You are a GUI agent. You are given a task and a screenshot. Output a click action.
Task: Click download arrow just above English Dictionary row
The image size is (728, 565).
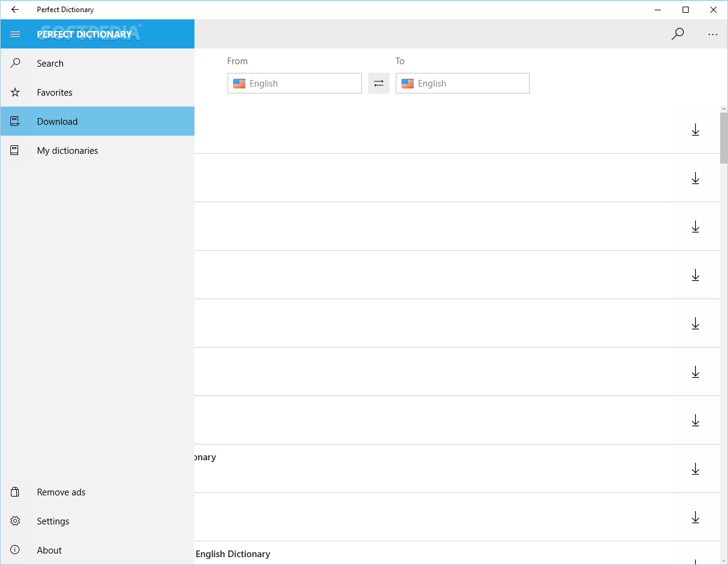pos(695,517)
